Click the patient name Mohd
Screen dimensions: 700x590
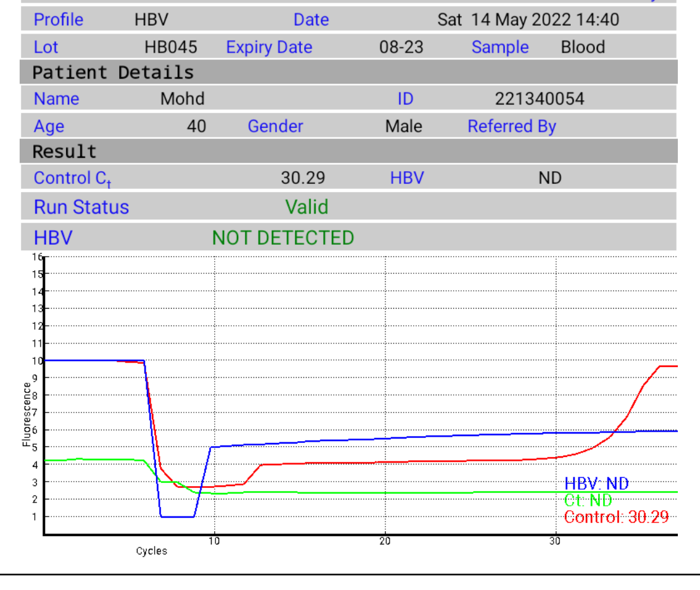pos(182,99)
